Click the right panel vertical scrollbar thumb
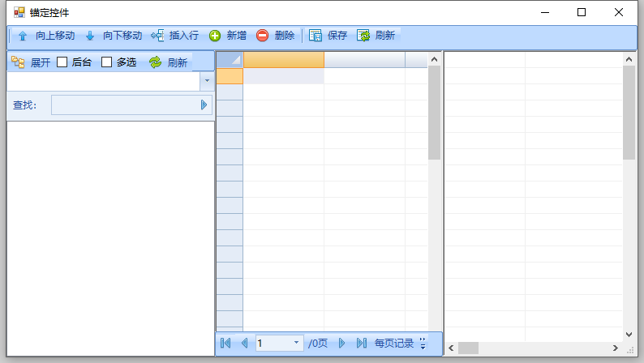Image resolution: width=644 pixels, height=363 pixels. (x=629, y=113)
